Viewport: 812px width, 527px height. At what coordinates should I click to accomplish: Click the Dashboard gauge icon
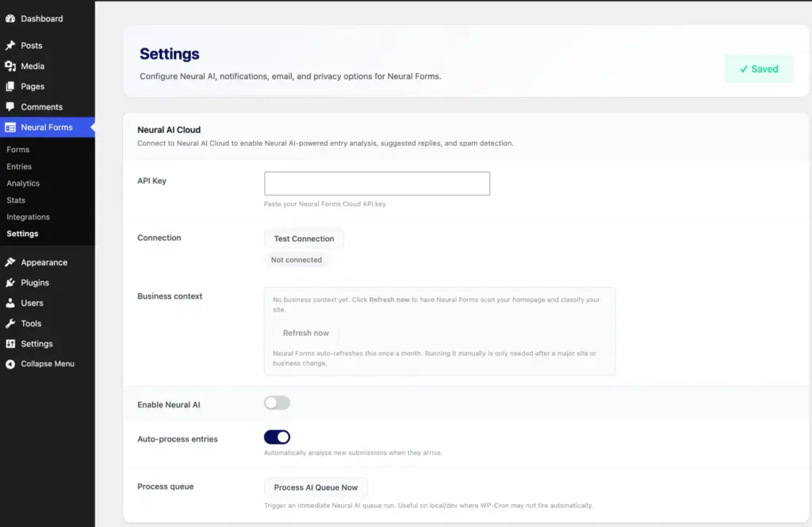[x=10, y=19]
